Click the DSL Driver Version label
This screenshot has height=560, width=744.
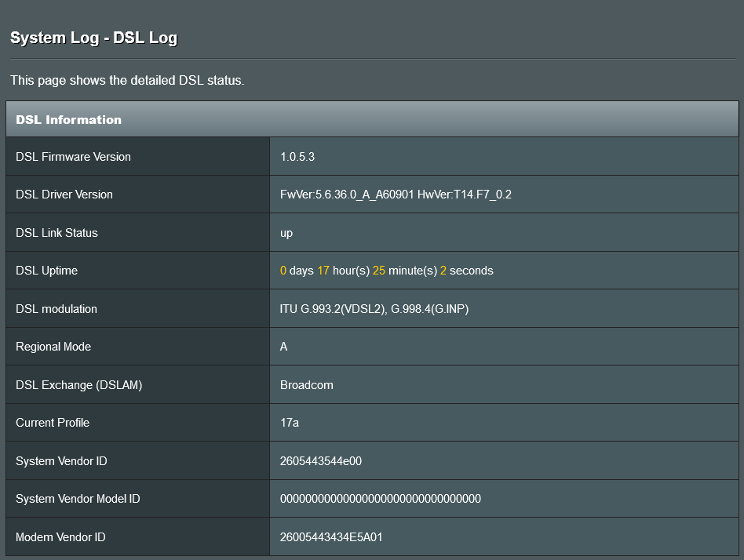[x=64, y=195]
